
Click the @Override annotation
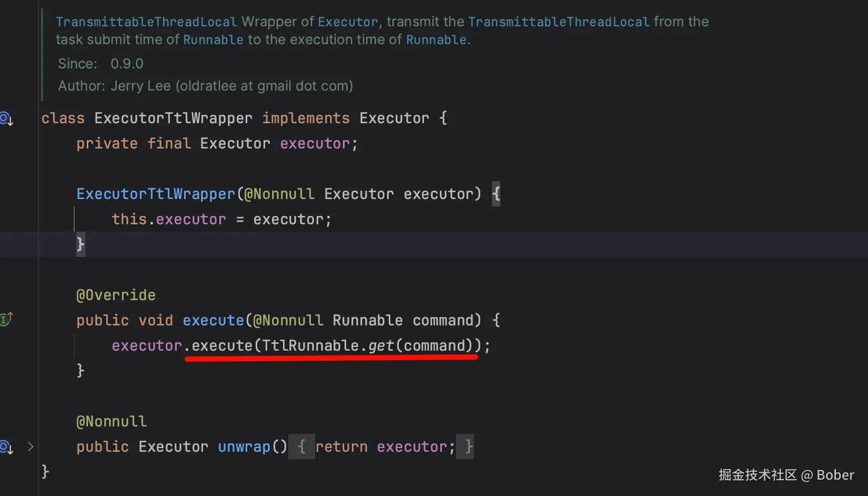click(116, 295)
